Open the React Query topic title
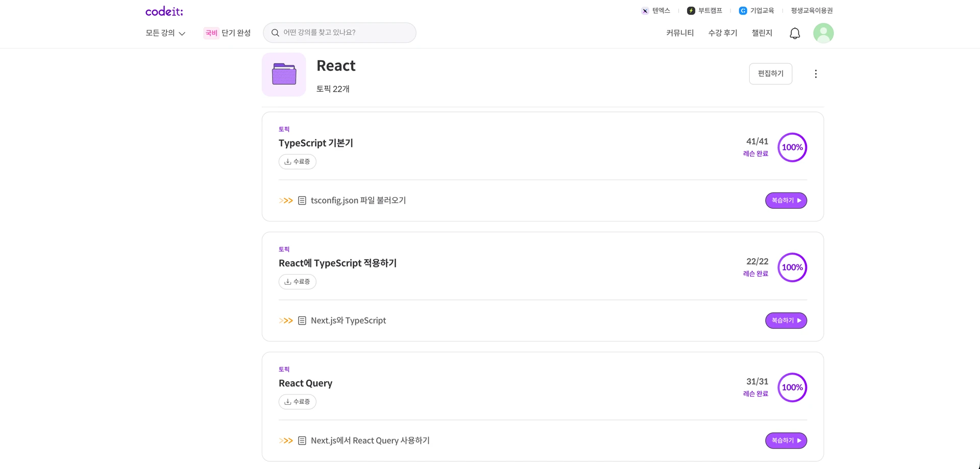 (305, 383)
